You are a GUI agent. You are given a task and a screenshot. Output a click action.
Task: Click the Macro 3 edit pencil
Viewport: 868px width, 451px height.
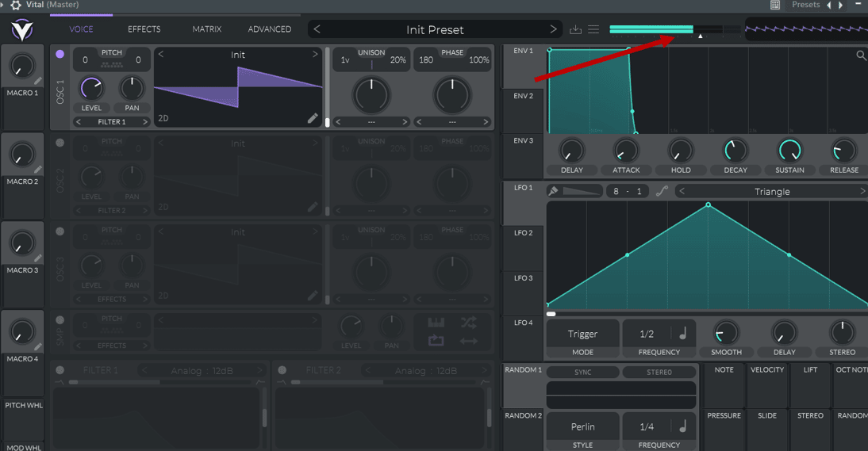pyautogui.click(x=37, y=258)
